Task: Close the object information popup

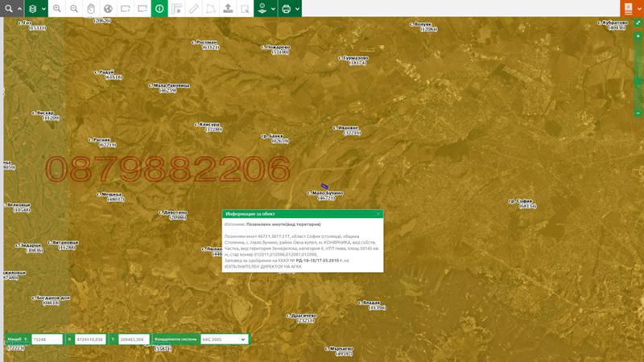Action: (378, 214)
